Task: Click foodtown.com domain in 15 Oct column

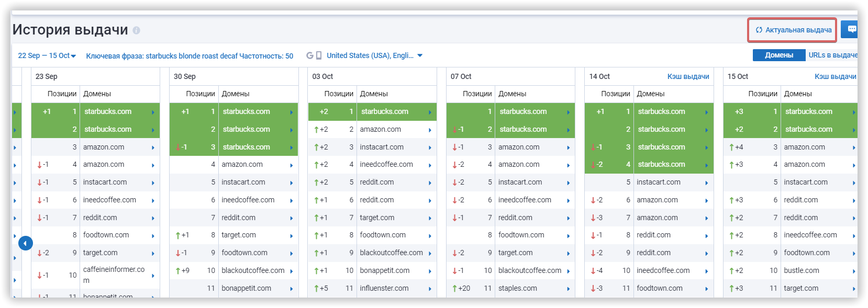Action: click(807, 253)
